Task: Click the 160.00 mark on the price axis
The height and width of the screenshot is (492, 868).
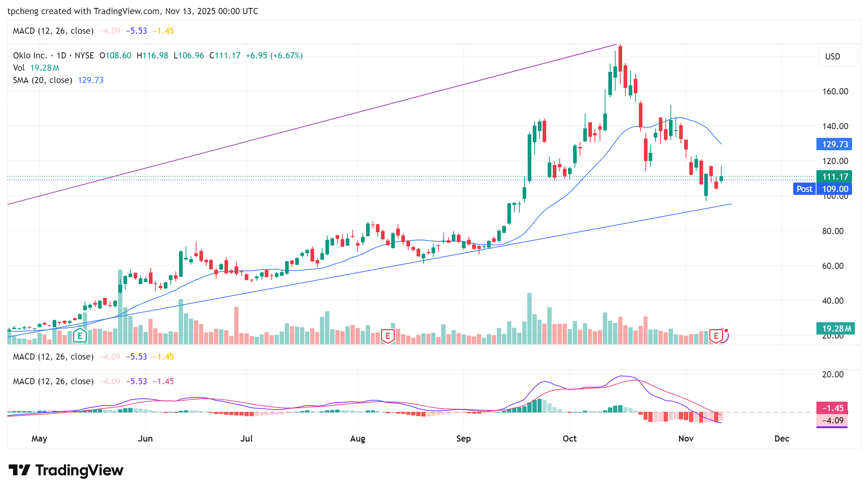Action: [x=835, y=91]
